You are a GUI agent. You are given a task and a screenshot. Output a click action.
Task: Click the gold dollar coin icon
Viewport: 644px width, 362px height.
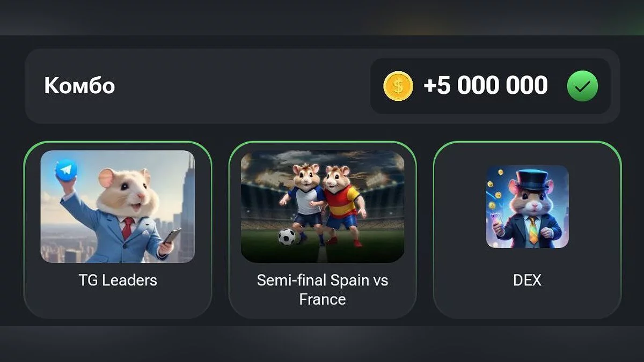tap(398, 86)
